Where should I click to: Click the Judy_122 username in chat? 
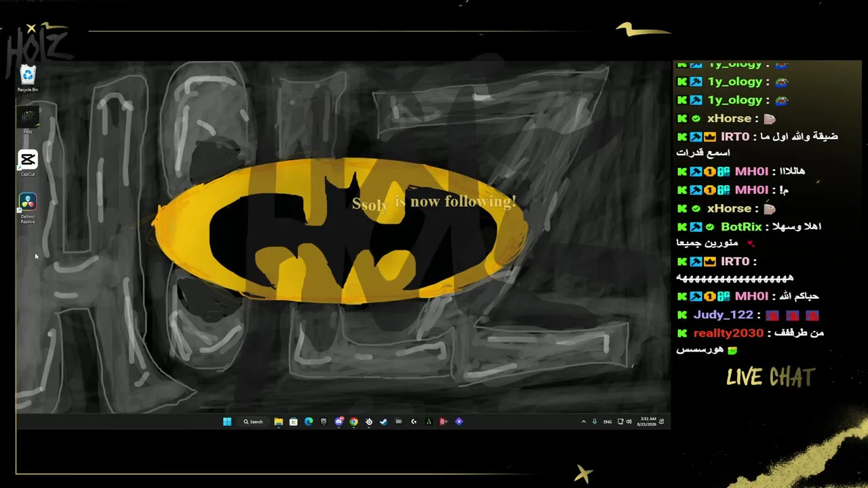[x=723, y=315]
